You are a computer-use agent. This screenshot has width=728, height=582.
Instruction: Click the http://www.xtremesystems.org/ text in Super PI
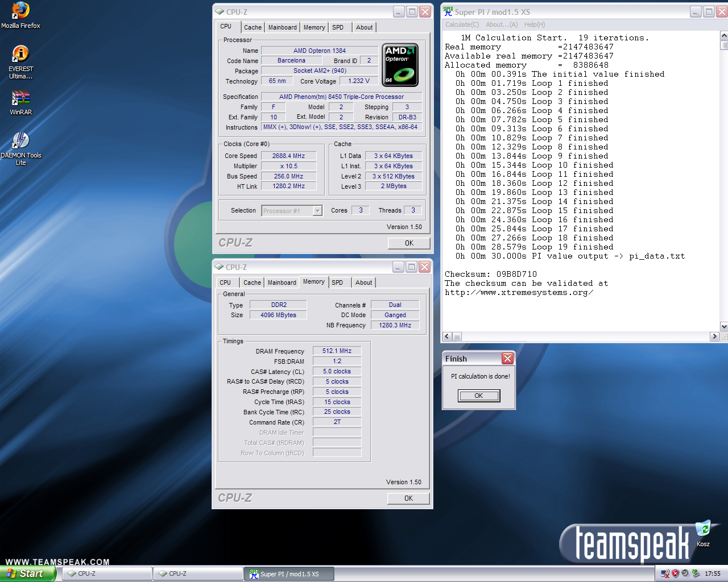tap(519, 292)
